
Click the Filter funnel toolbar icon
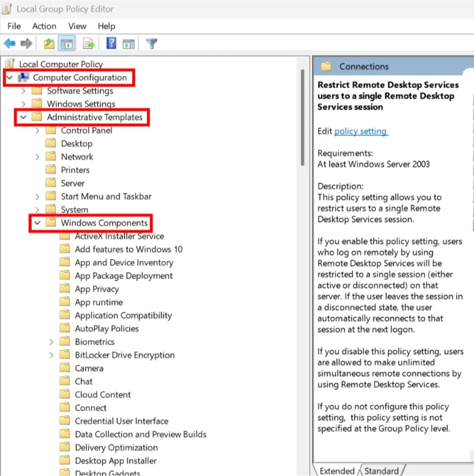[x=151, y=43]
